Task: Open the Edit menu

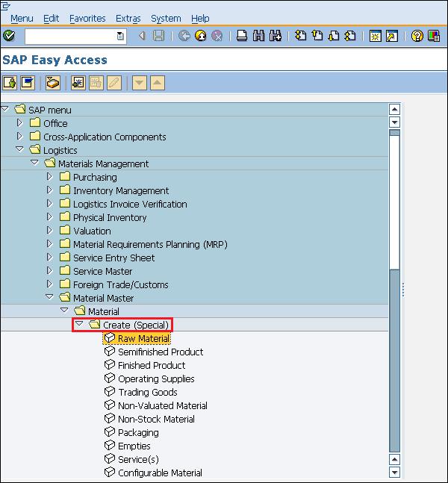Action: point(52,19)
